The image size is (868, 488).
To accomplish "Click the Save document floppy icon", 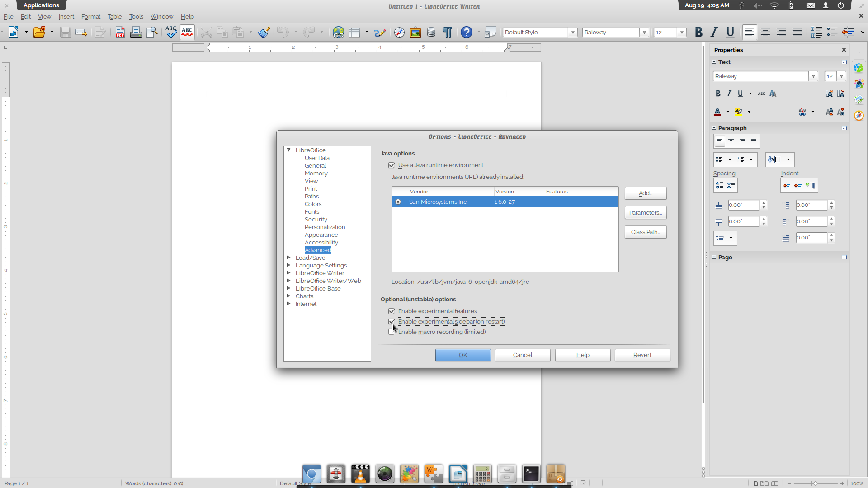I will pyautogui.click(x=66, y=32).
